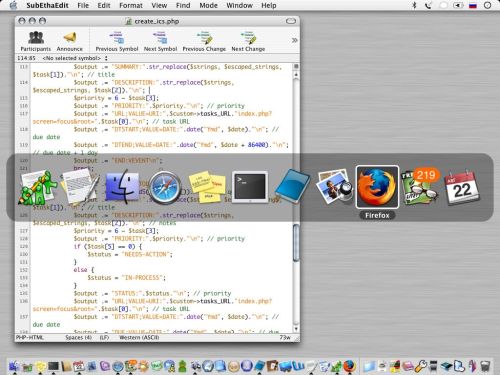Select Terminal in app switcher
Screen dimensions: 500x375
(250, 187)
